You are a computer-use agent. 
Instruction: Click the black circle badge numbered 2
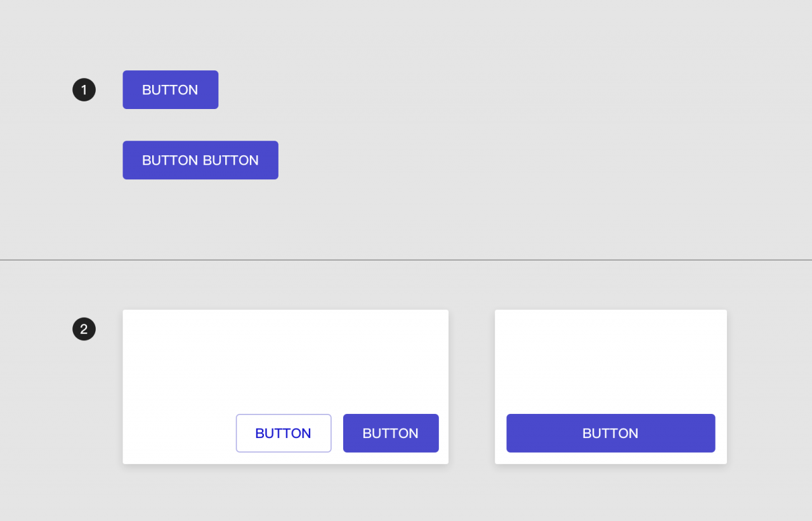pyautogui.click(x=84, y=330)
